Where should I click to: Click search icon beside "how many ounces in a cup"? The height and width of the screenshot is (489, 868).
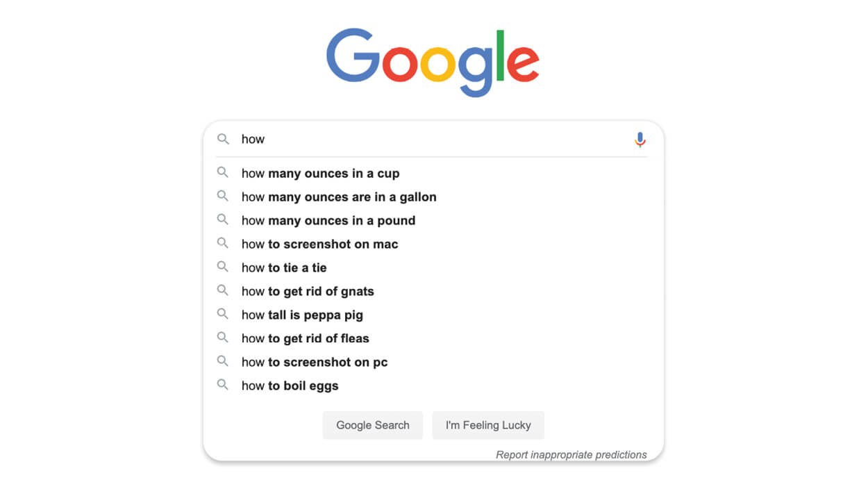click(x=222, y=172)
